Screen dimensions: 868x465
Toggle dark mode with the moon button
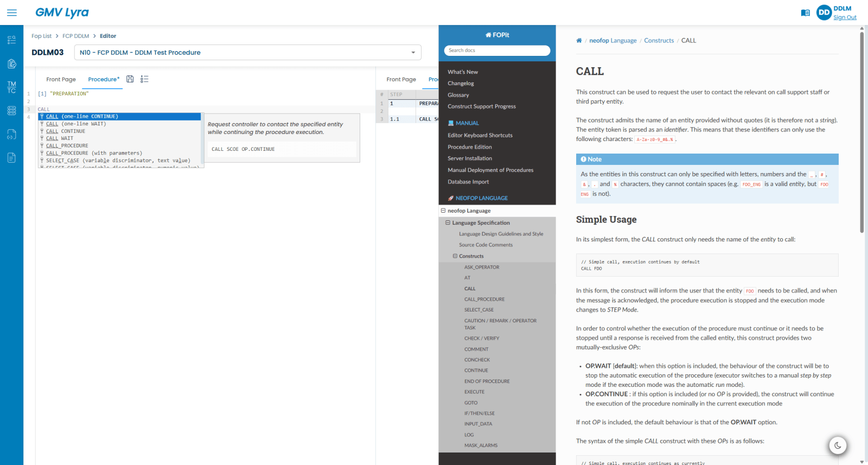click(x=838, y=445)
